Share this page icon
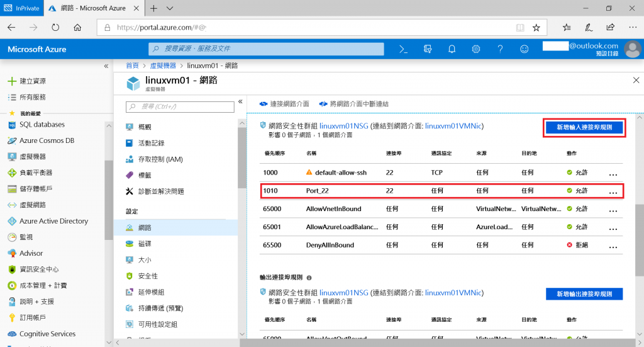644x347 pixels. pos(610,28)
